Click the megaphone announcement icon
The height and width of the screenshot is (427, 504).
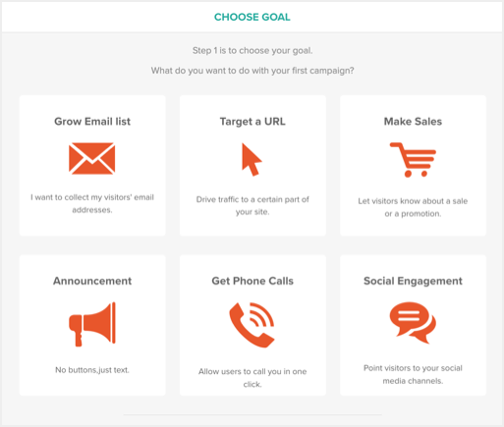tap(92, 324)
